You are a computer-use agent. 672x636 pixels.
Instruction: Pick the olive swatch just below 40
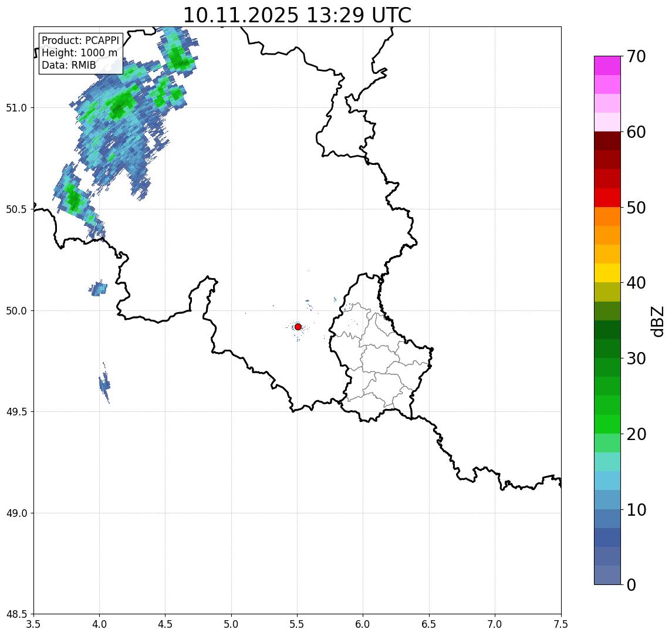607,292
